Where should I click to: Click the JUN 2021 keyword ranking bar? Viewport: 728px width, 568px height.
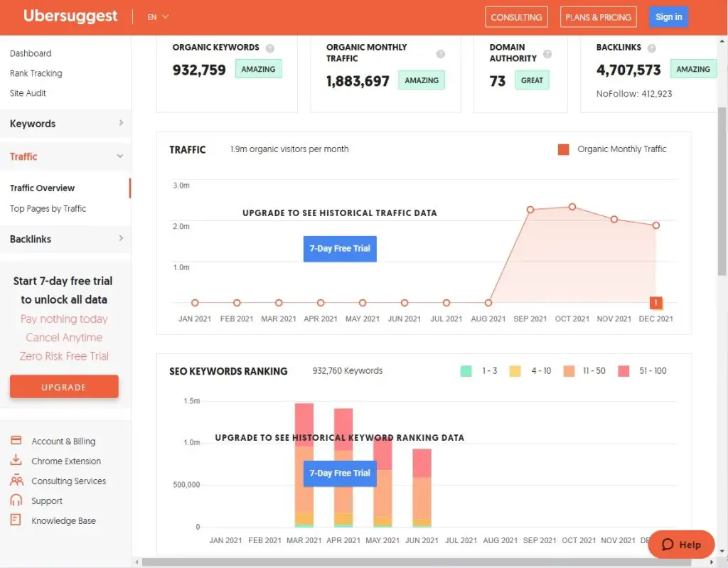click(x=422, y=488)
